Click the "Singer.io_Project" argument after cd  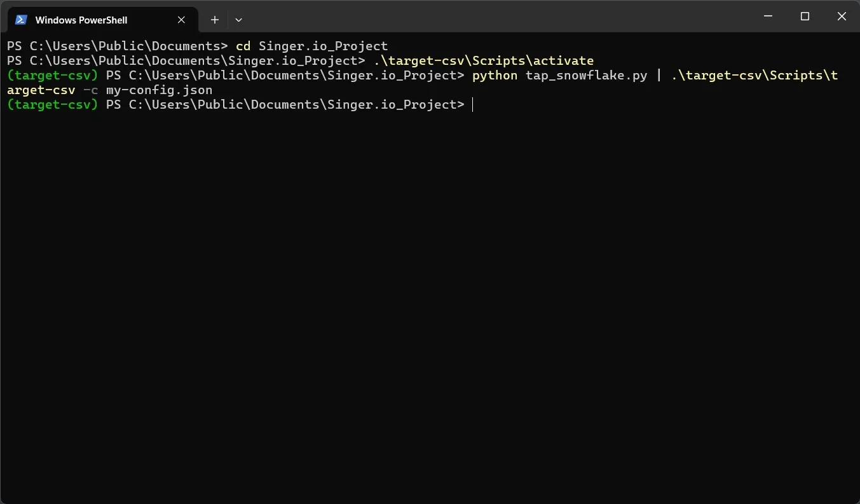tap(323, 46)
